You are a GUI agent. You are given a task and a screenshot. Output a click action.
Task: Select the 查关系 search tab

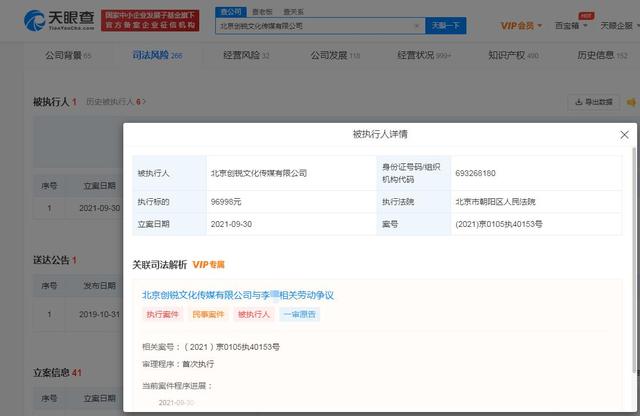(x=293, y=12)
